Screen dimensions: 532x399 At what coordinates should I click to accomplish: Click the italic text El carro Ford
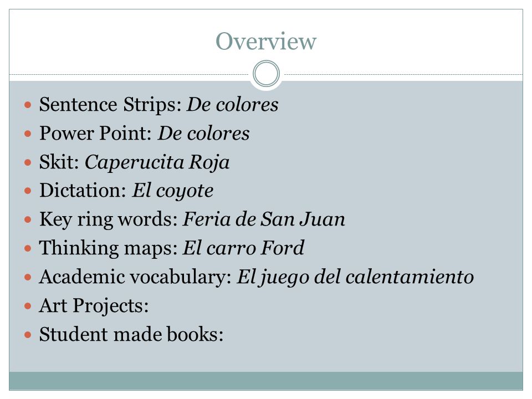pos(244,248)
